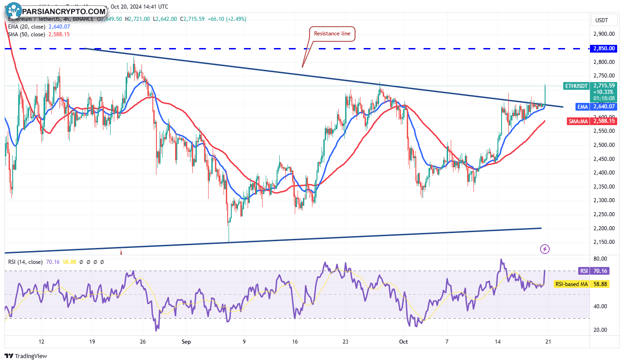
Task: Click the purple RSI axis tag
Action: click(x=584, y=271)
